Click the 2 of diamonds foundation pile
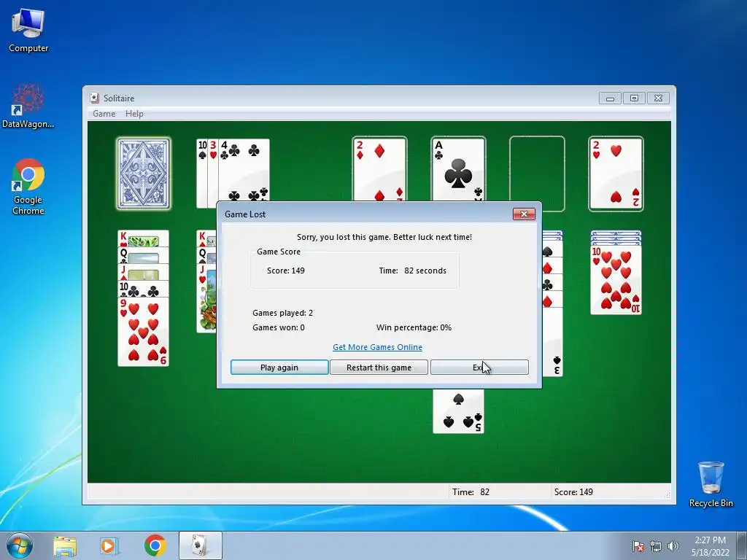The image size is (747, 560). (379, 169)
